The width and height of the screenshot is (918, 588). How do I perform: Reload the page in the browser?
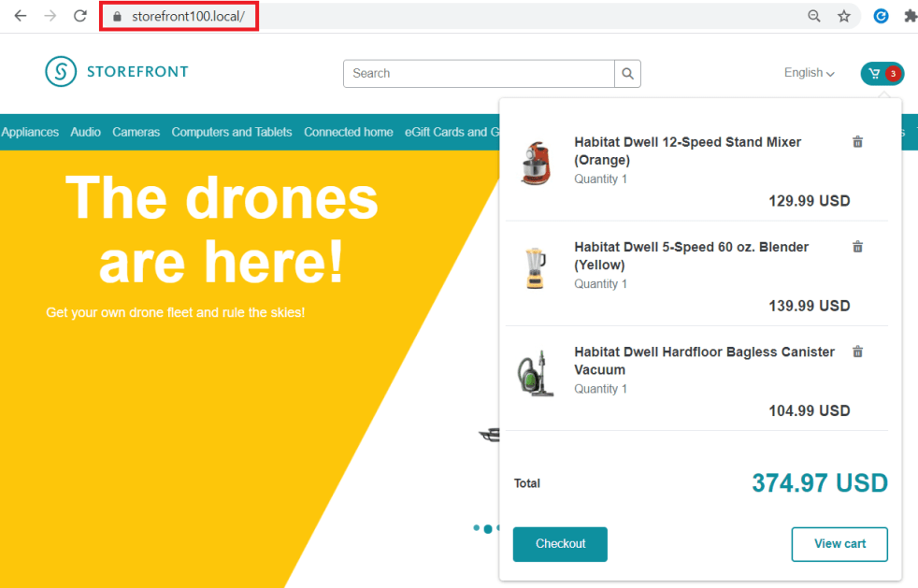(80, 16)
